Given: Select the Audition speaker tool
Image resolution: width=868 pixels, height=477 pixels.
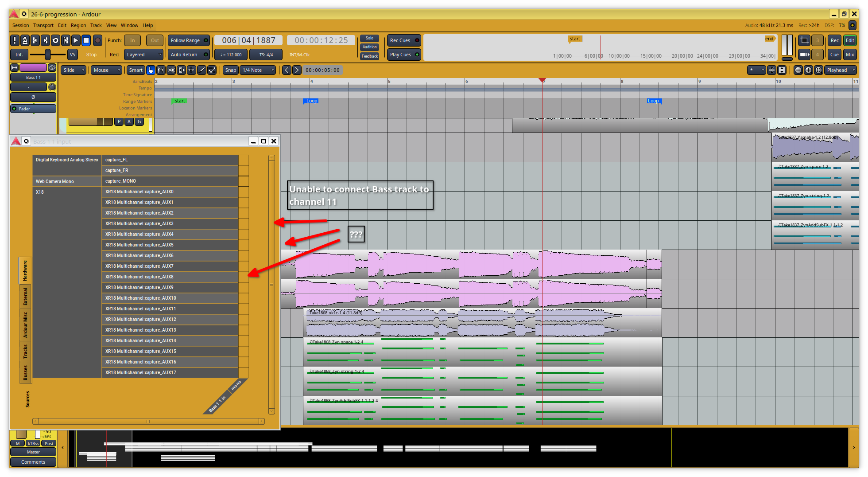Looking at the screenshot, I should pos(181,70).
